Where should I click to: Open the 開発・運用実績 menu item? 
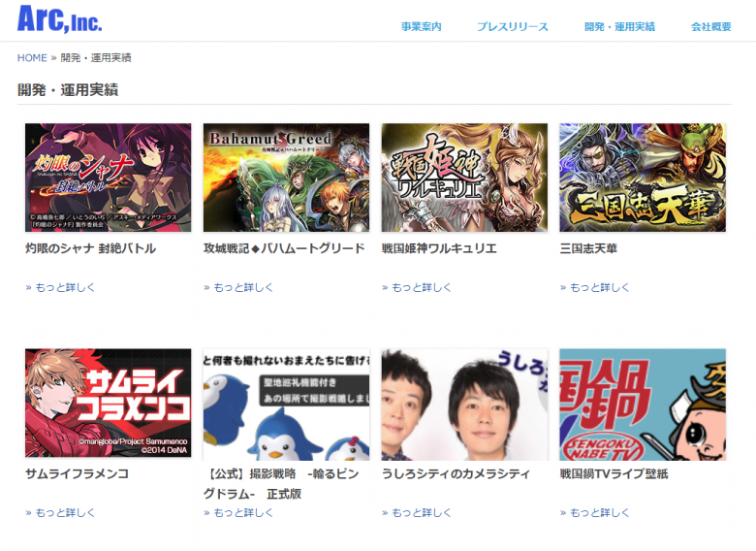click(x=619, y=26)
